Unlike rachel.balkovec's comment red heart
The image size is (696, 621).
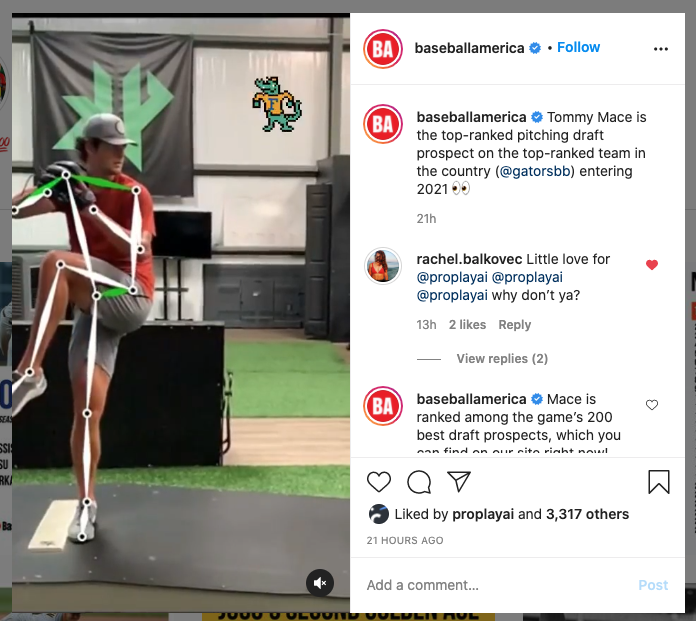[x=652, y=265]
